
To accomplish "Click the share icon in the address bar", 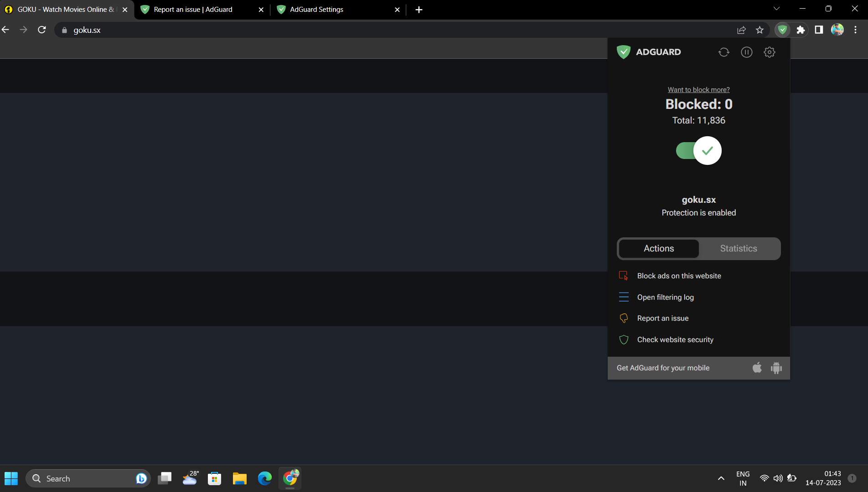I will click(x=741, y=30).
